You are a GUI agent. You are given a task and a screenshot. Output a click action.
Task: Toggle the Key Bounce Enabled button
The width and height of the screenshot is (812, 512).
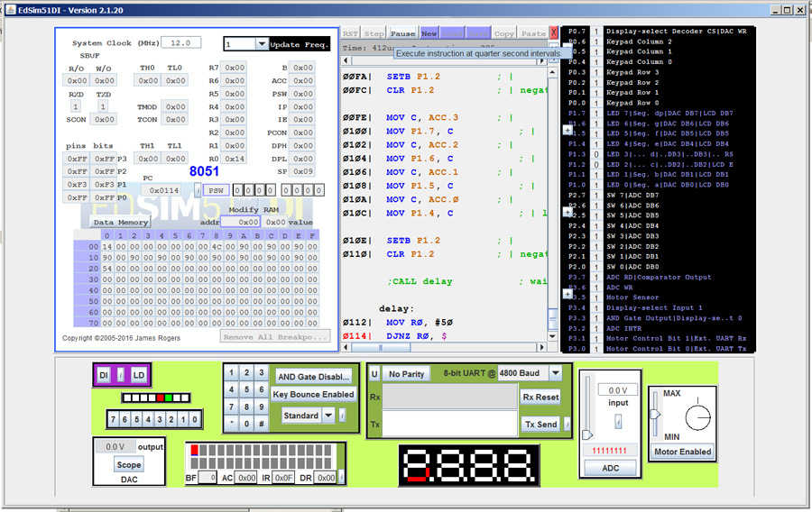point(313,394)
